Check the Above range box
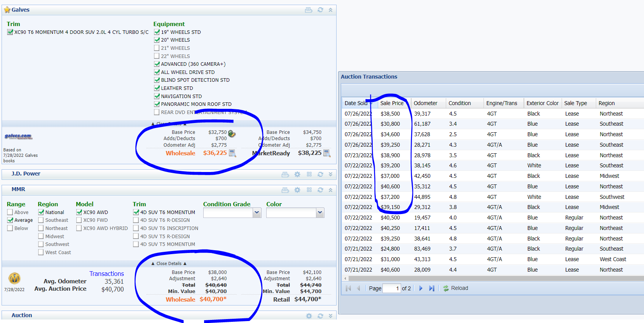This screenshot has width=644, height=323. [x=10, y=212]
